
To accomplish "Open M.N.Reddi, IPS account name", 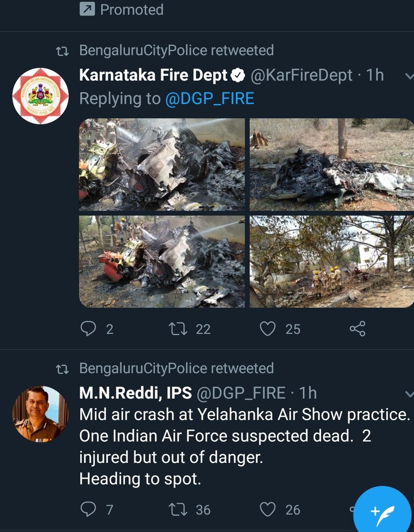I will coord(135,393).
